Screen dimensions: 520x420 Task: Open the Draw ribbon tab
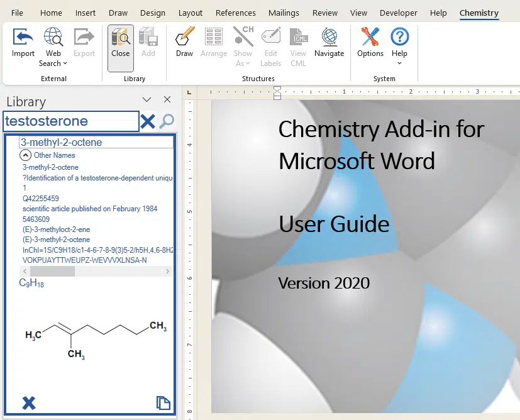tap(118, 13)
